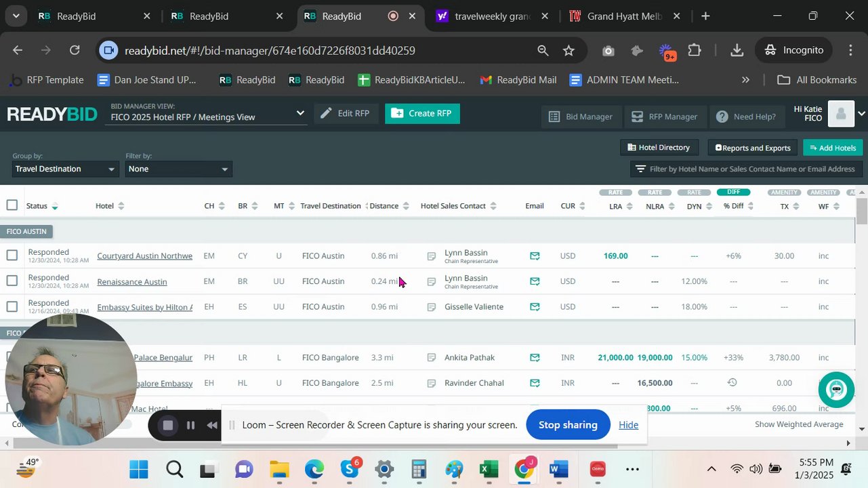Open contact note icon beside Lynn Bassin Courtyard
The width and height of the screenshot is (868, 488).
coord(431,256)
